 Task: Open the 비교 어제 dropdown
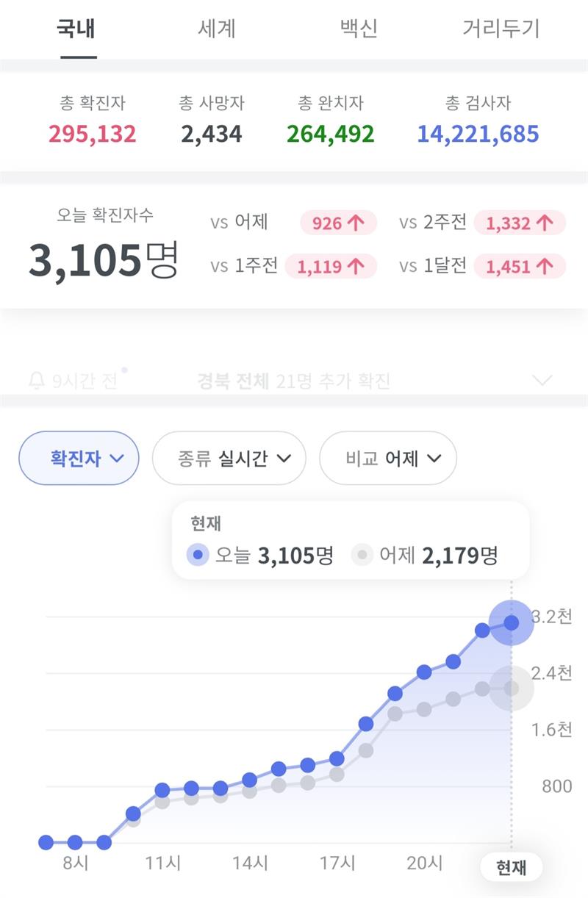[x=388, y=459]
